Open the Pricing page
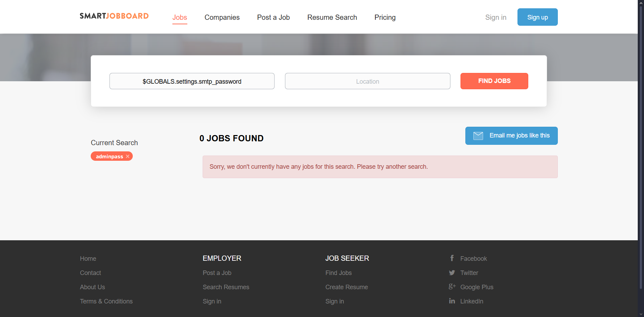The height and width of the screenshot is (317, 644). 385,17
